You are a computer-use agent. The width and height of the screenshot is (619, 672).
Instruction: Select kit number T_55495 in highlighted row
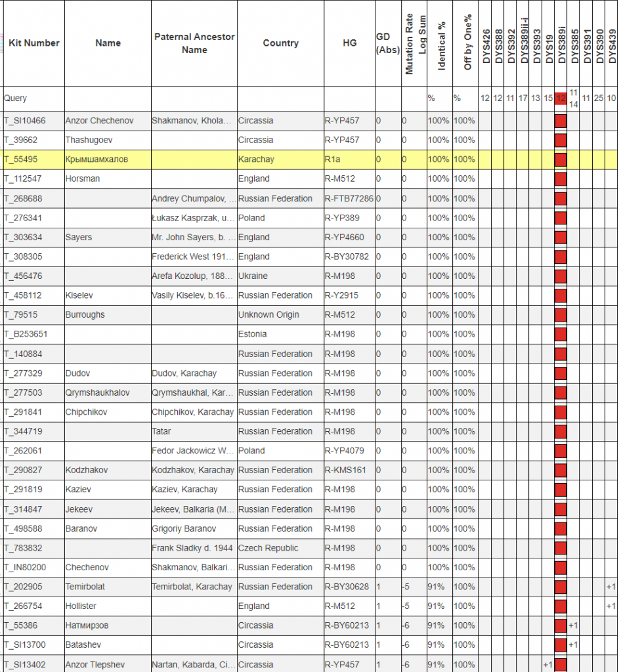20,159
